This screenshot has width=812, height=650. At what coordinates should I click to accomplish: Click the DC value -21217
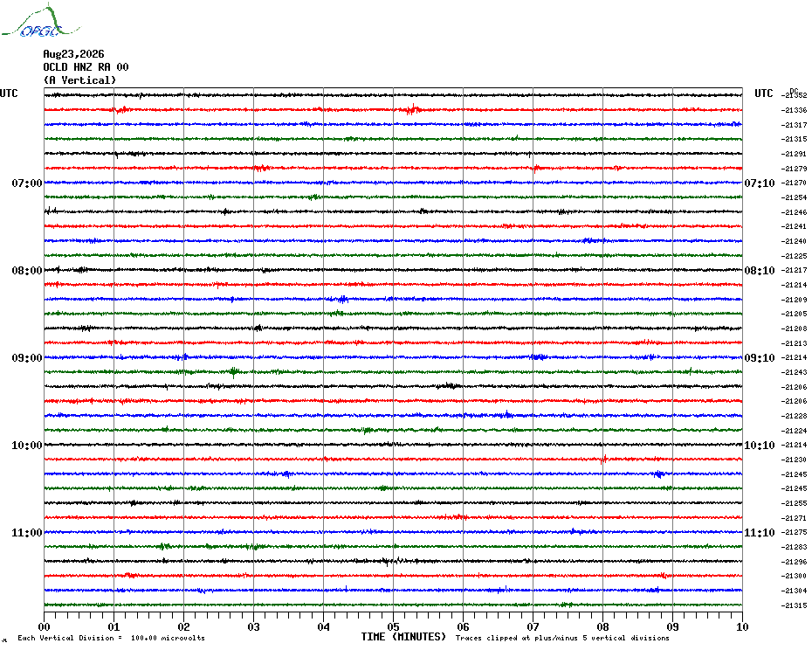tap(794, 270)
